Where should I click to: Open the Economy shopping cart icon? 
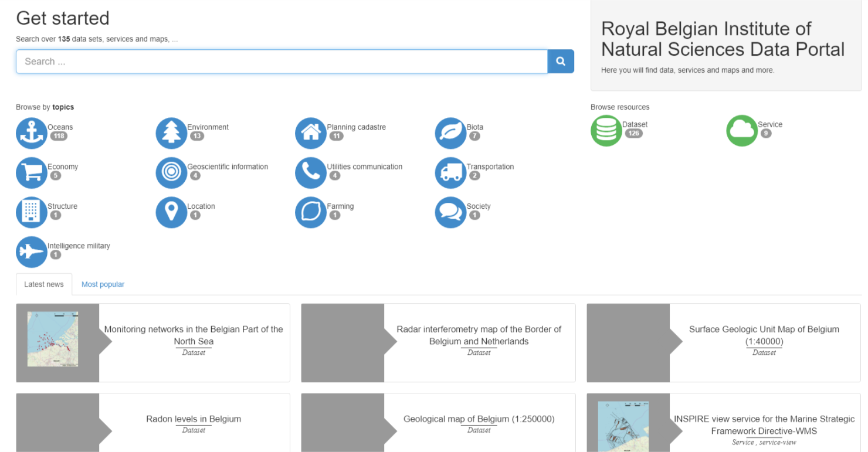click(x=31, y=173)
